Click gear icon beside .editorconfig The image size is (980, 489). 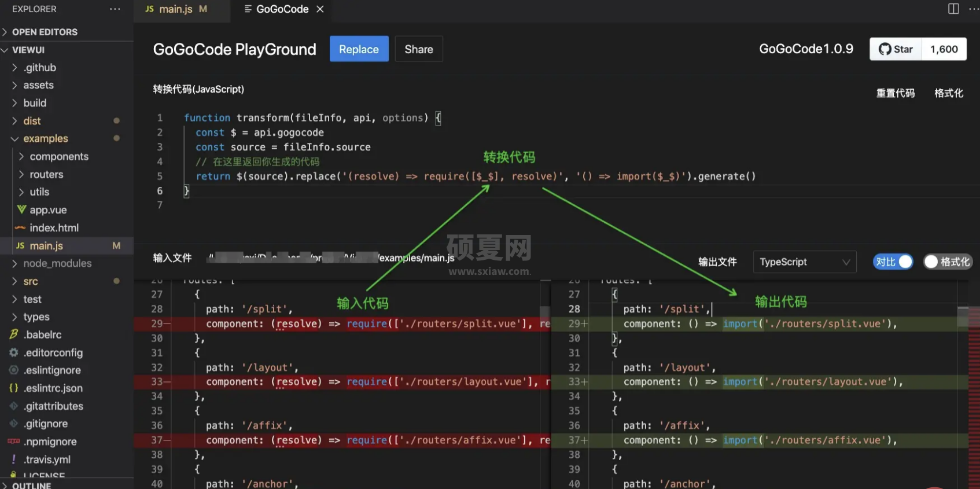pyautogui.click(x=14, y=352)
